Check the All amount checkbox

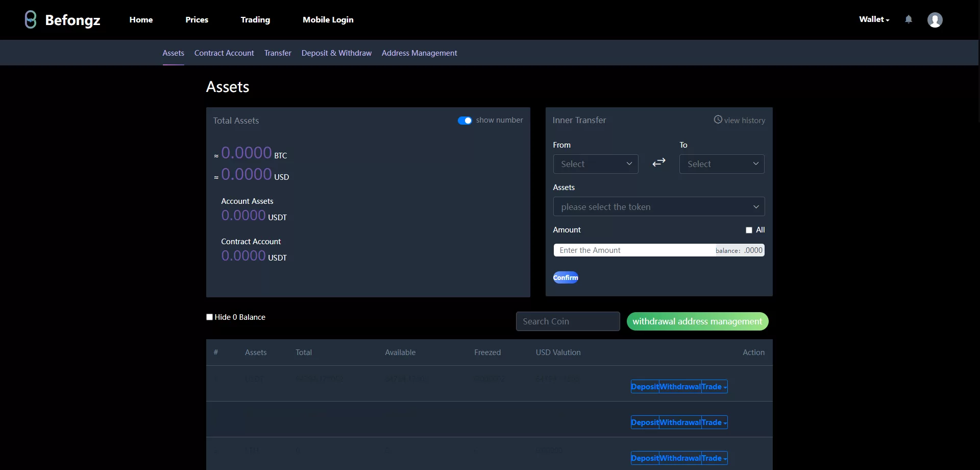coord(749,230)
